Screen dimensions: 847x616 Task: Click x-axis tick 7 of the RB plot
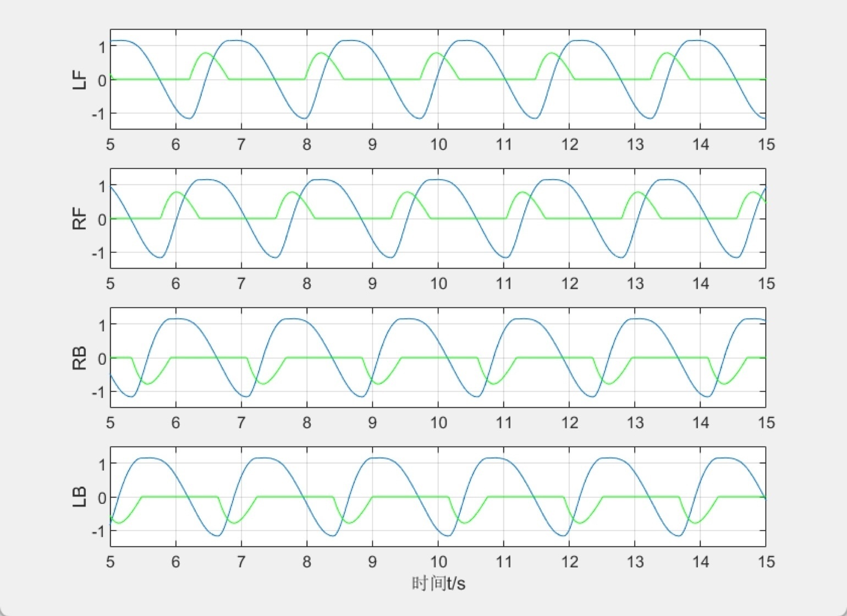pyautogui.click(x=241, y=423)
